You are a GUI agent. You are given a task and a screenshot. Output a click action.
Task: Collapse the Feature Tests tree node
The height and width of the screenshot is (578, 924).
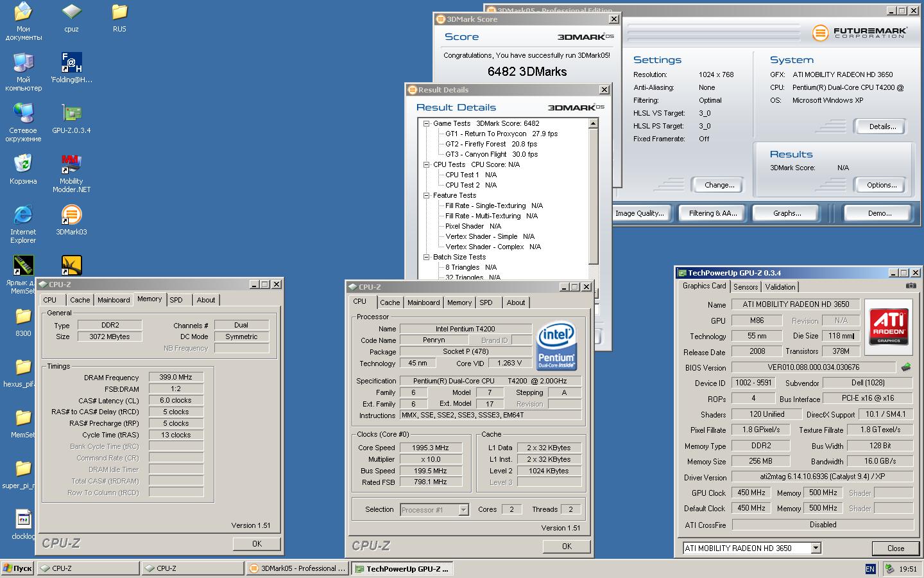click(x=426, y=195)
